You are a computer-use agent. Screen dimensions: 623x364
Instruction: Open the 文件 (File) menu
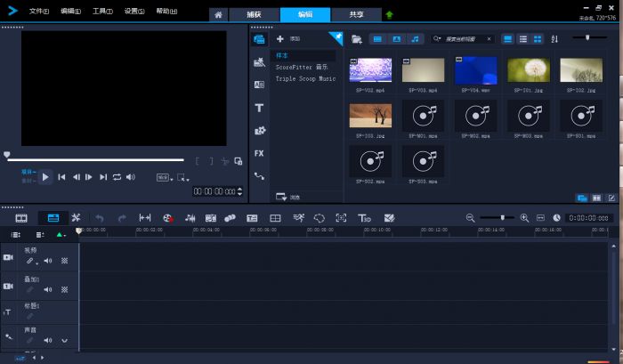tap(39, 12)
